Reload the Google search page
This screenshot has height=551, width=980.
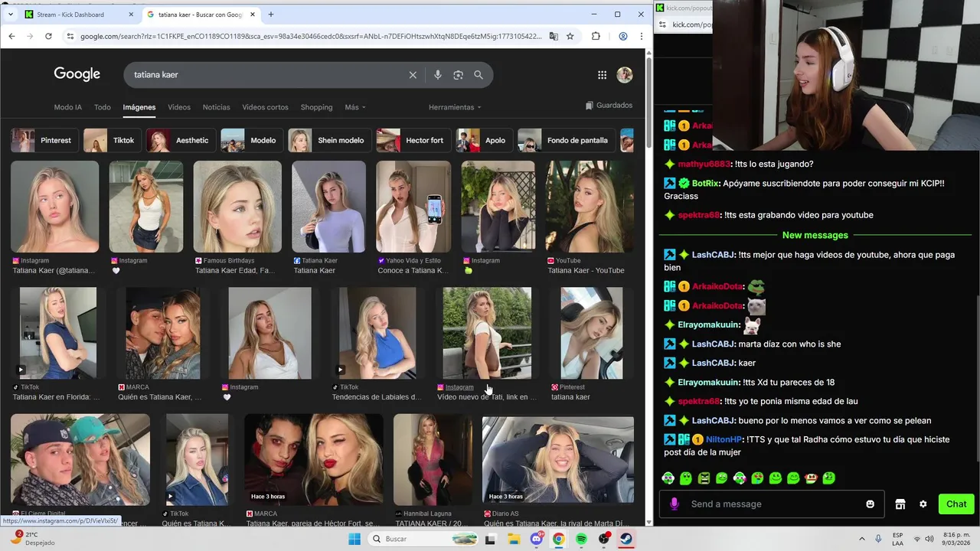coord(48,36)
